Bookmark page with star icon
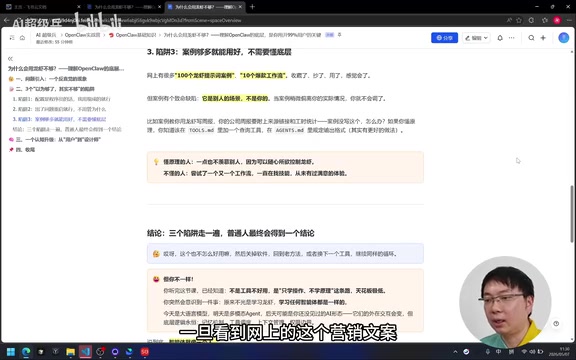 (519, 21)
